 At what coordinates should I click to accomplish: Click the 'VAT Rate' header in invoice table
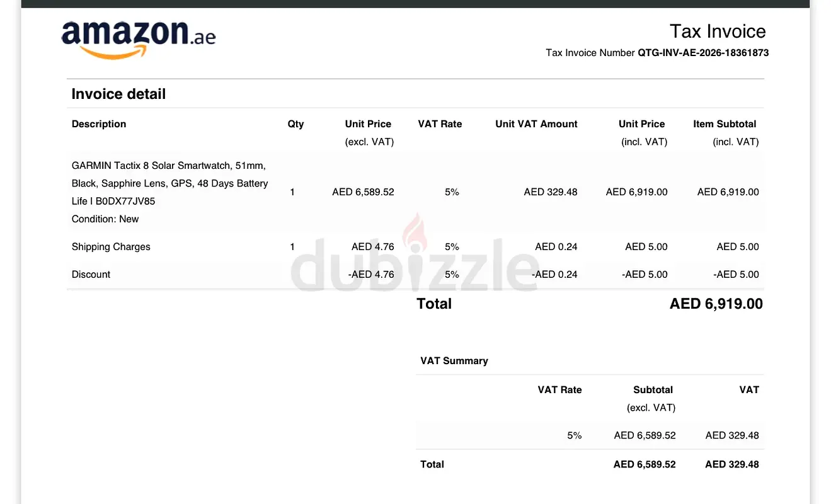click(440, 124)
